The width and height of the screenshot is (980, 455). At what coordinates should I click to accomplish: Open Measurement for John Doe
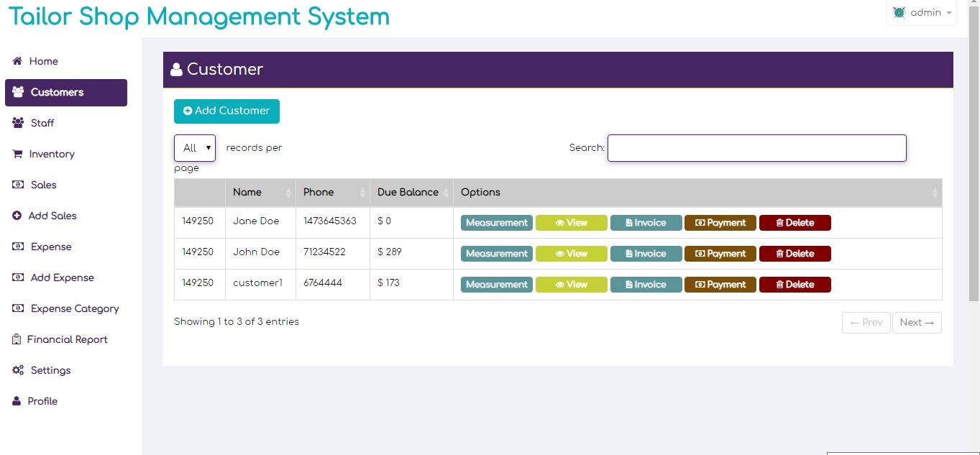tap(497, 254)
